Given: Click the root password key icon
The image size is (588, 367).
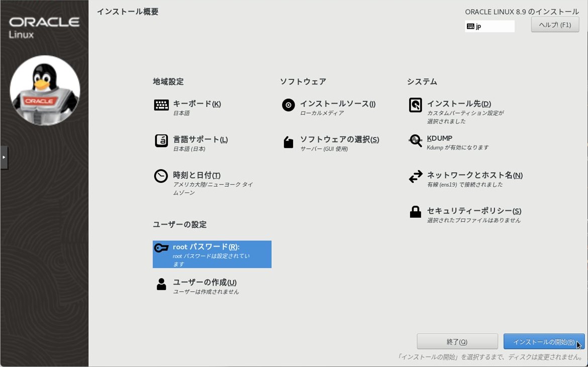Looking at the screenshot, I should tap(161, 248).
